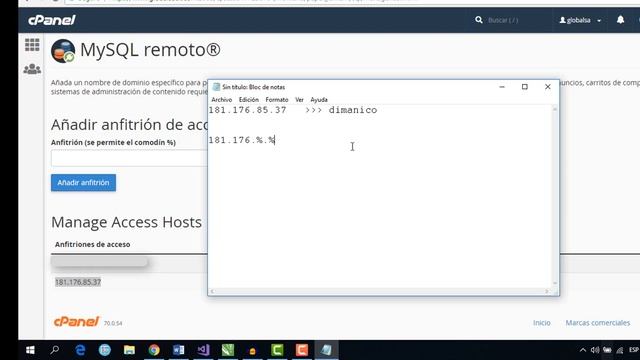
Task: Click the Notepad title bar icon
Action: tap(216, 87)
